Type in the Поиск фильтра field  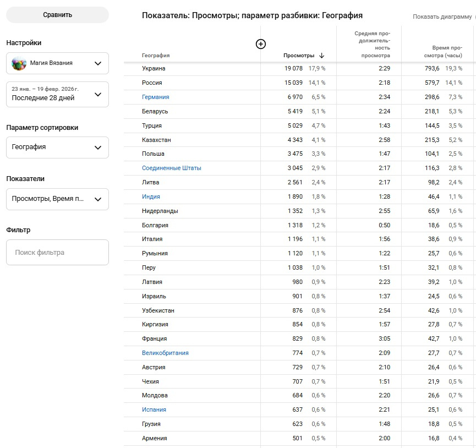pyautogui.click(x=57, y=253)
